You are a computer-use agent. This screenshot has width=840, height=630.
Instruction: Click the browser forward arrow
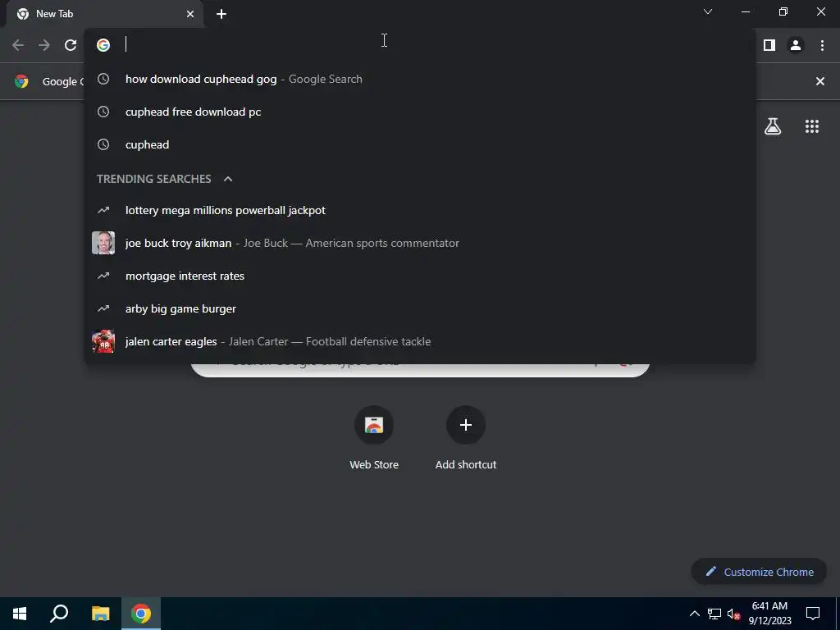(44, 46)
